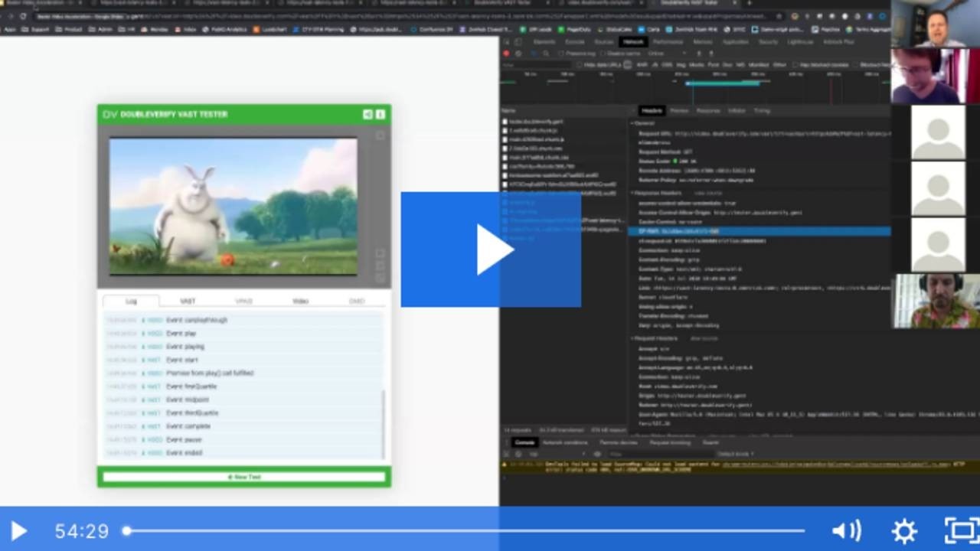This screenshot has height=551, width=980.
Task: Open the Default levels dropdown in Console
Action: [736, 454]
